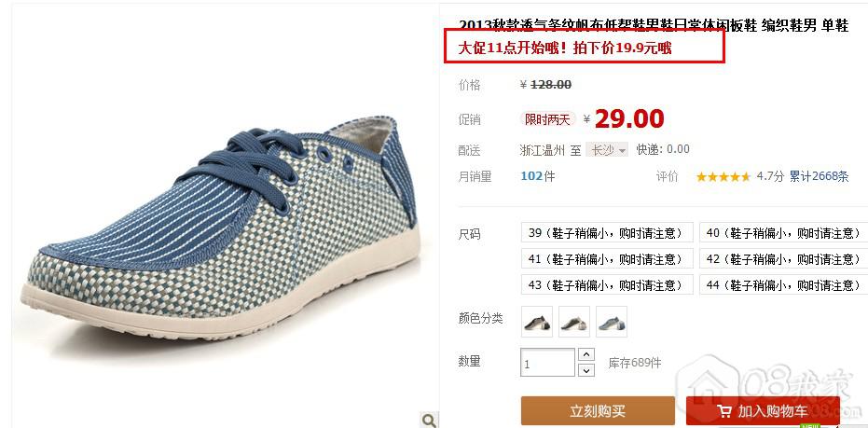Open the 长沙 delivery destination dropdown
Screen dimensions: 868x428
click(x=607, y=149)
